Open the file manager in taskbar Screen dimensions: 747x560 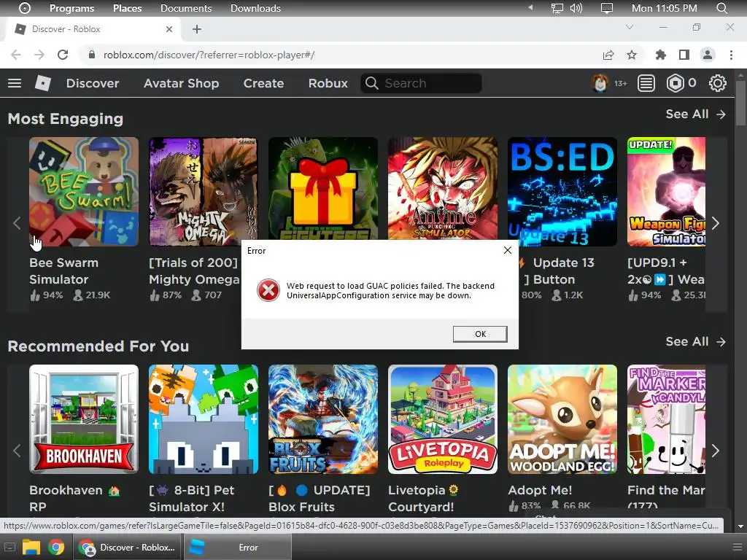coord(31,547)
